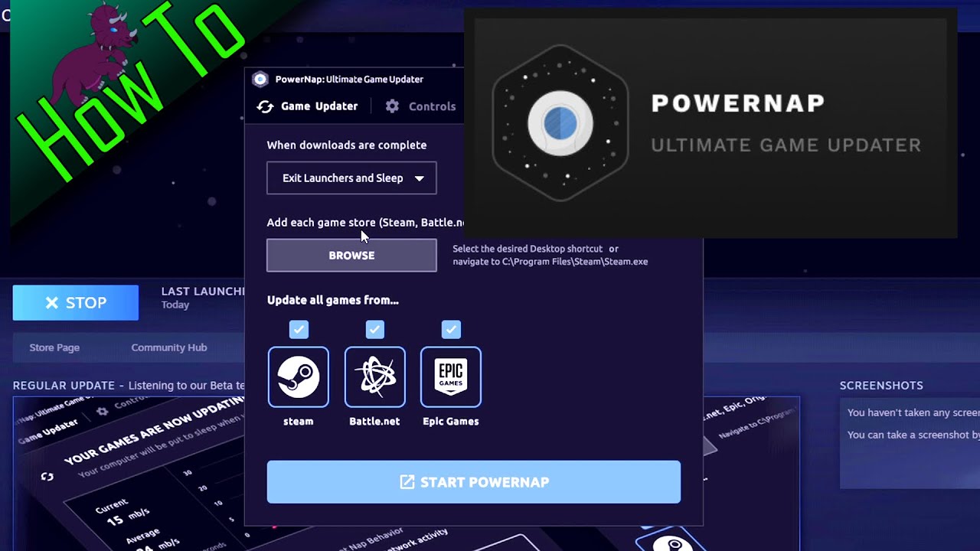This screenshot has width=980, height=551.
Task: Open Community Hub link in Steam window
Action: [x=169, y=347]
